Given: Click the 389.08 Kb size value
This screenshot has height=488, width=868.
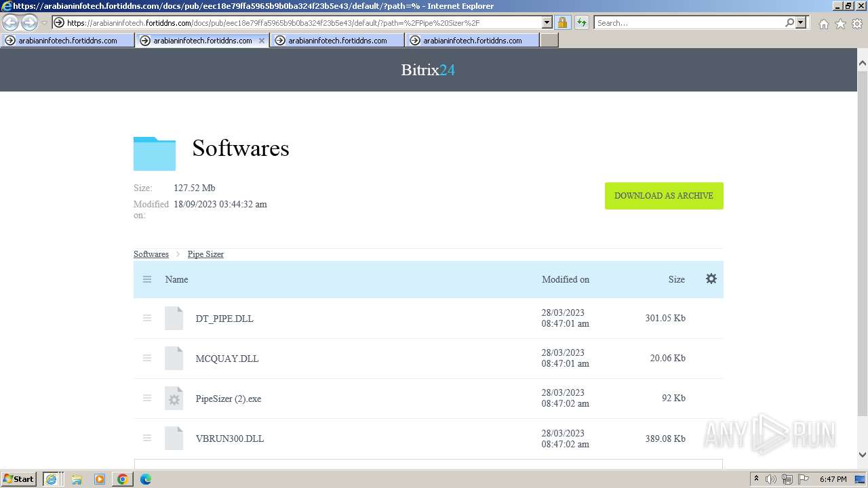Looking at the screenshot, I should pyautogui.click(x=665, y=439).
